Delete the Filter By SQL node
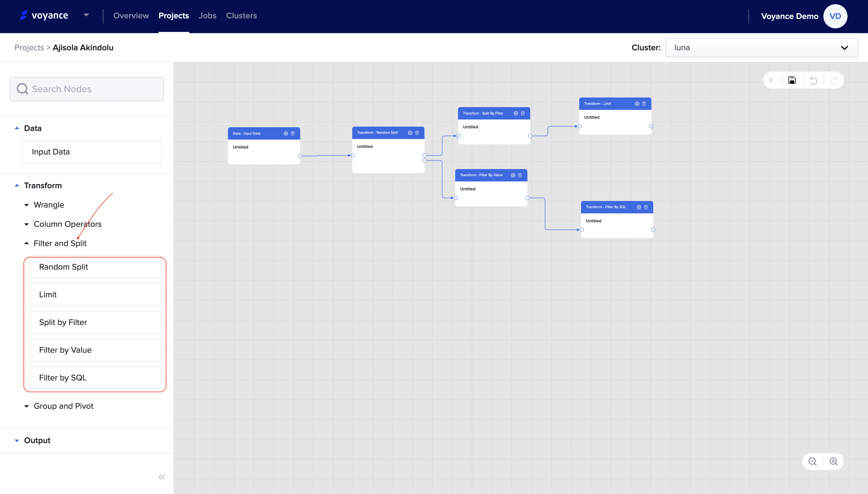The height and width of the screenshot is (494, 868). coord(646,207)
